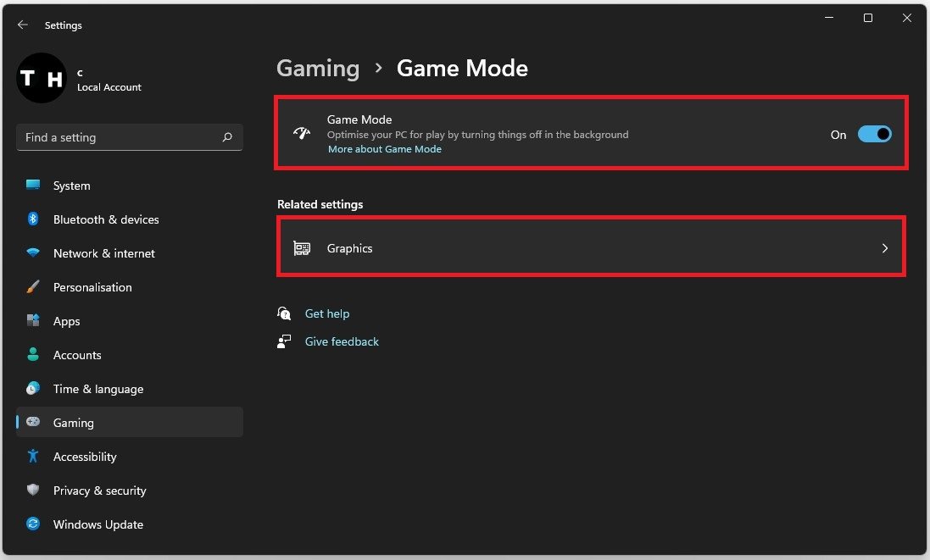
Task: Select the Gaming sidebar item
Action: pyautogui.click(x=74, y=423)
